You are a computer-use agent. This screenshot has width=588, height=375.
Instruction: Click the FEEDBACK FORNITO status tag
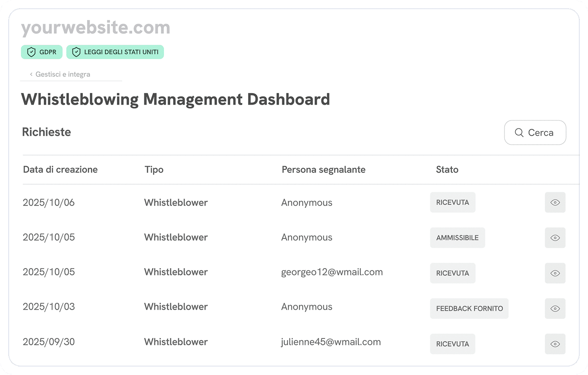(x=469, y=308)
